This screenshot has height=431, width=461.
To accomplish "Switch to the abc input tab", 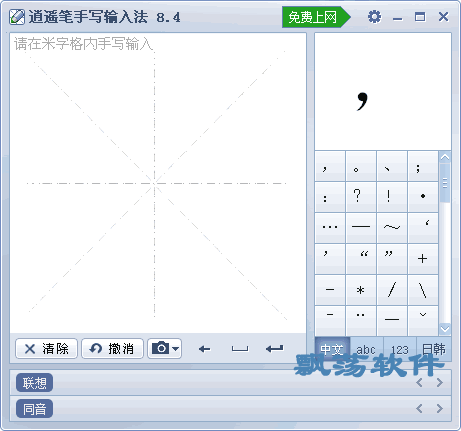I will pos(366,350).
